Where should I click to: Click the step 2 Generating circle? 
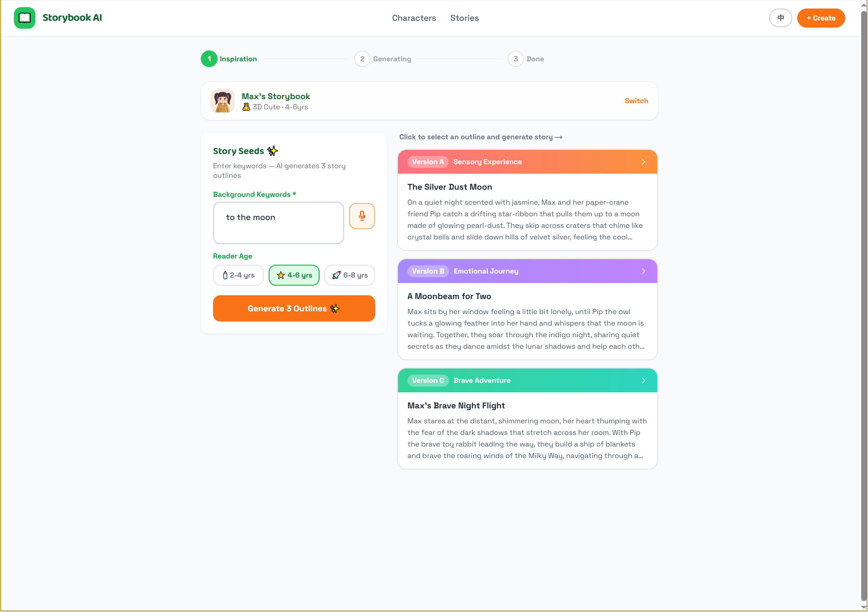362,59
